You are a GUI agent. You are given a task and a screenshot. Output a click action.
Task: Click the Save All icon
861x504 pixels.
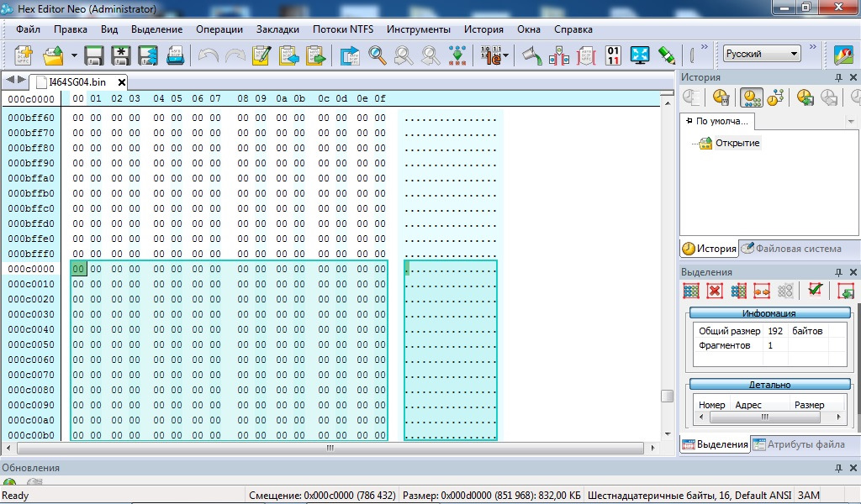point(148,55)
